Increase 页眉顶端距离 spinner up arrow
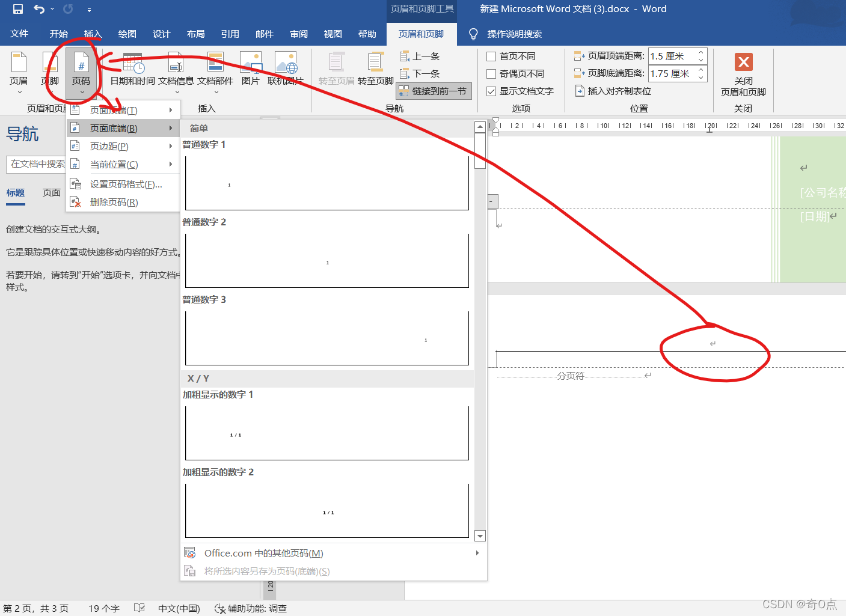846x616 pixels. pyautogui.click(x=701, y=53)
